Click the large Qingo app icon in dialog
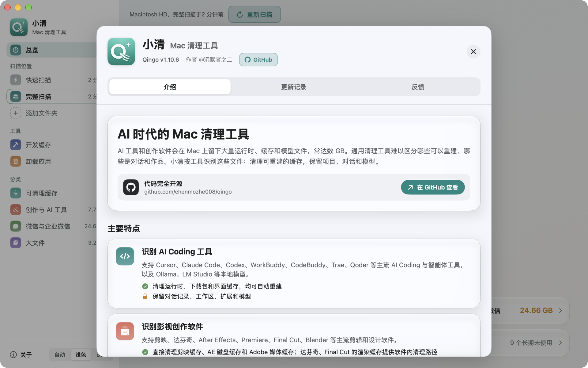The height and width of the screenshot is (368, 588). (x=121, y=52)
